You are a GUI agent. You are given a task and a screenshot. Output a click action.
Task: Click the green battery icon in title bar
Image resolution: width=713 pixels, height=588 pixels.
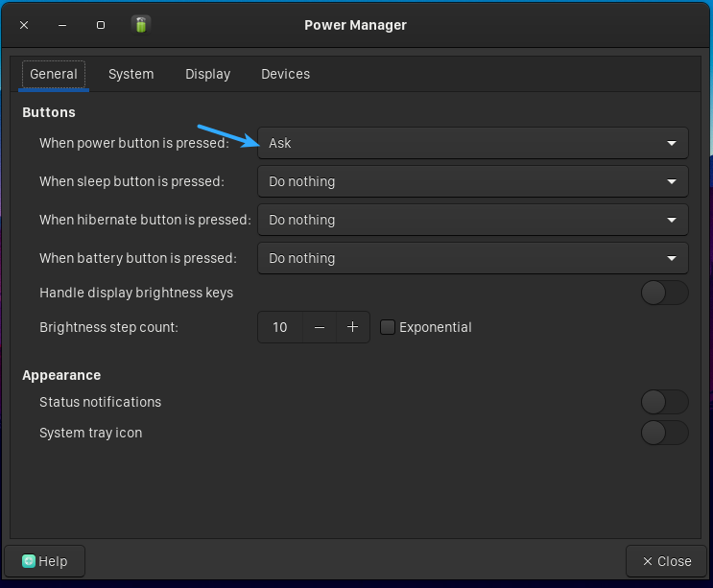pos(141,25)
